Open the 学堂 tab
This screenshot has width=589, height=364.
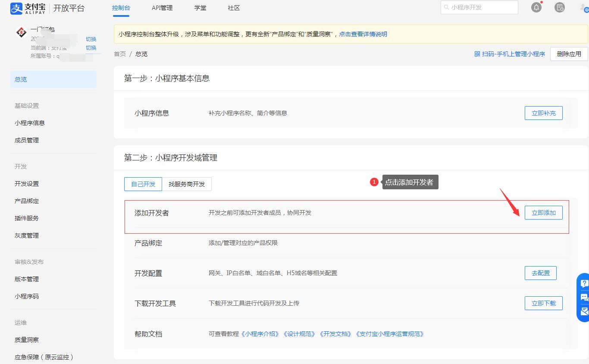click(200, 8)
